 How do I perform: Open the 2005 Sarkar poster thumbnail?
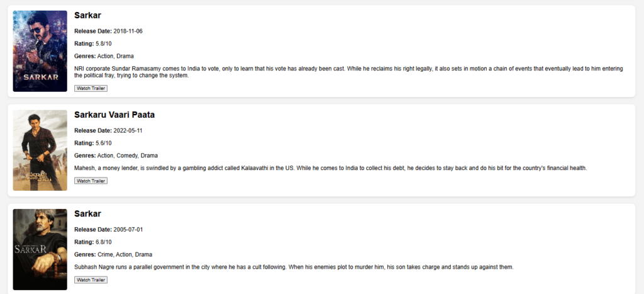[40, 249]
